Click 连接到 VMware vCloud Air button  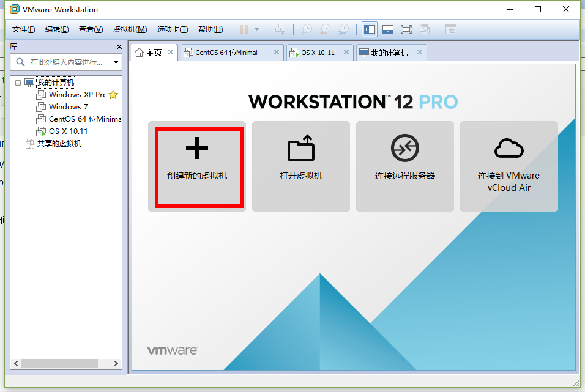(509, 166)
